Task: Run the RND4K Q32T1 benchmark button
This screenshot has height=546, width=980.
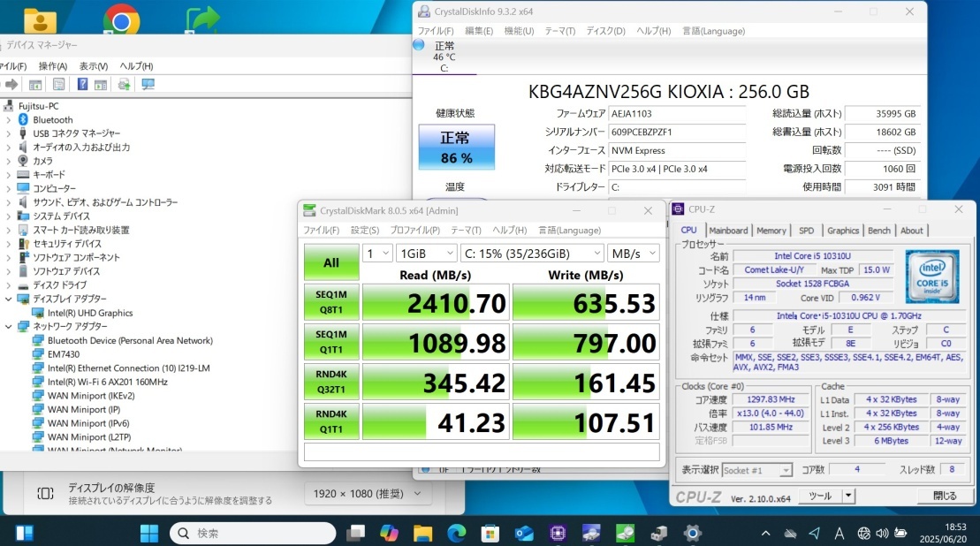Action: click(x=331, y=382)
